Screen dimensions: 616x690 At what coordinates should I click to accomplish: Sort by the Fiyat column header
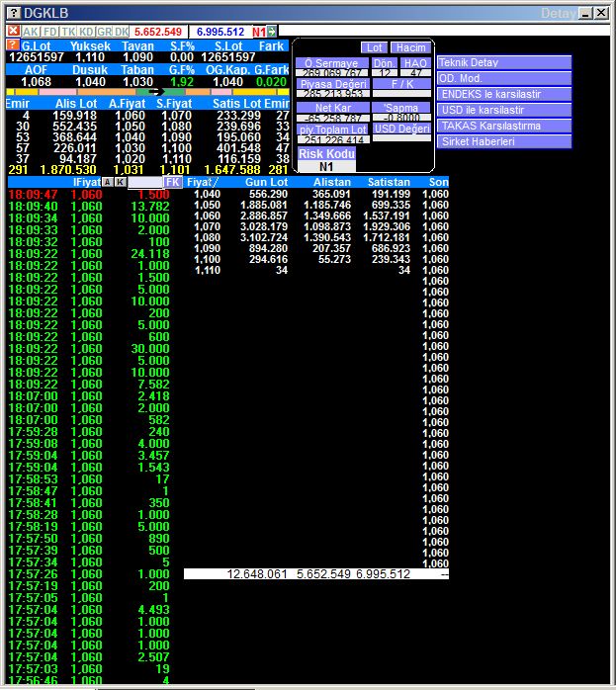202,182
